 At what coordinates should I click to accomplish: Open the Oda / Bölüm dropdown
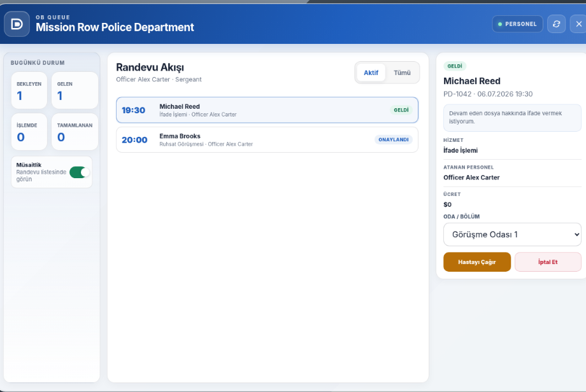512,234
